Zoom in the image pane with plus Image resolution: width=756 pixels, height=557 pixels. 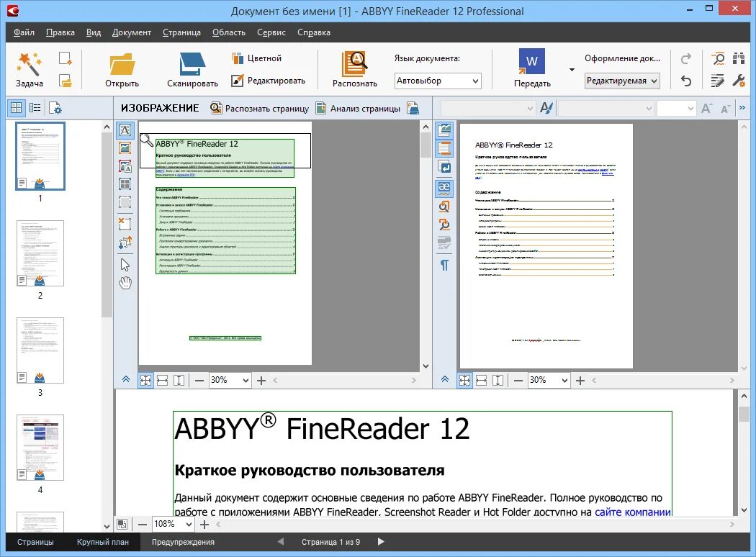261,381
